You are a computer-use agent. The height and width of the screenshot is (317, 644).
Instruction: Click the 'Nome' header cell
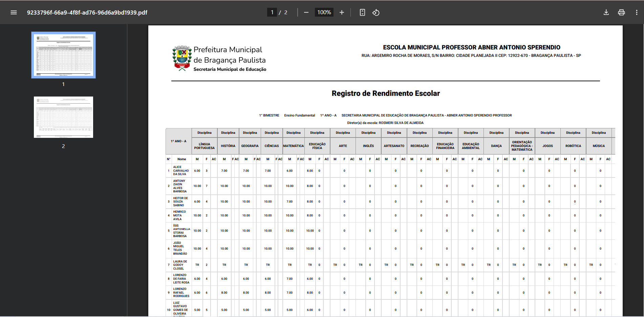point(182,159)
